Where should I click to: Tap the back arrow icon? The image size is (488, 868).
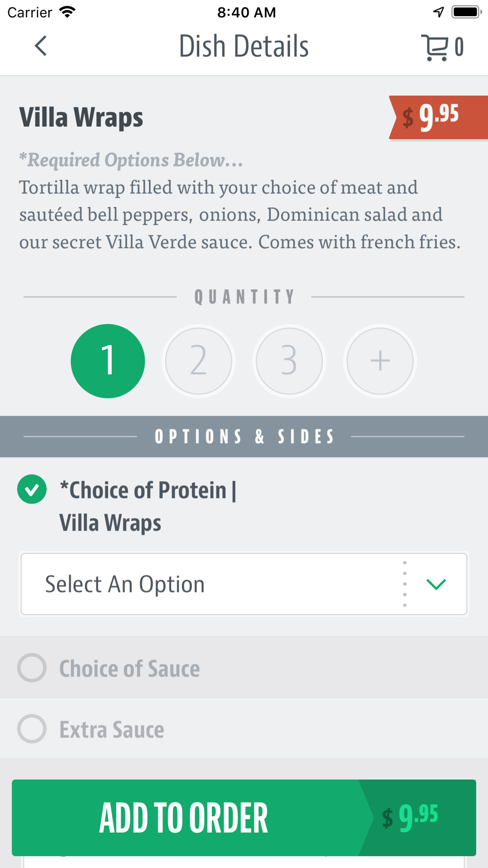tap(41, 46)
